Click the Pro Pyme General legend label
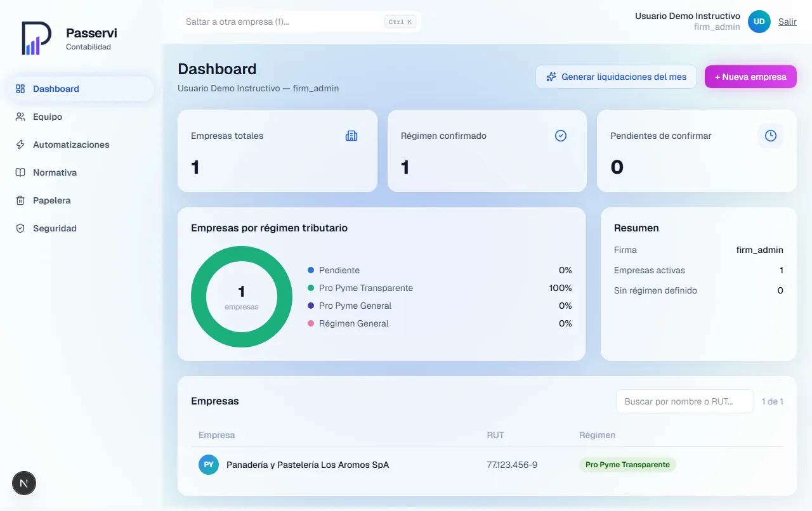The height and width of the screenshot is (511, 812). pos(355,306)
